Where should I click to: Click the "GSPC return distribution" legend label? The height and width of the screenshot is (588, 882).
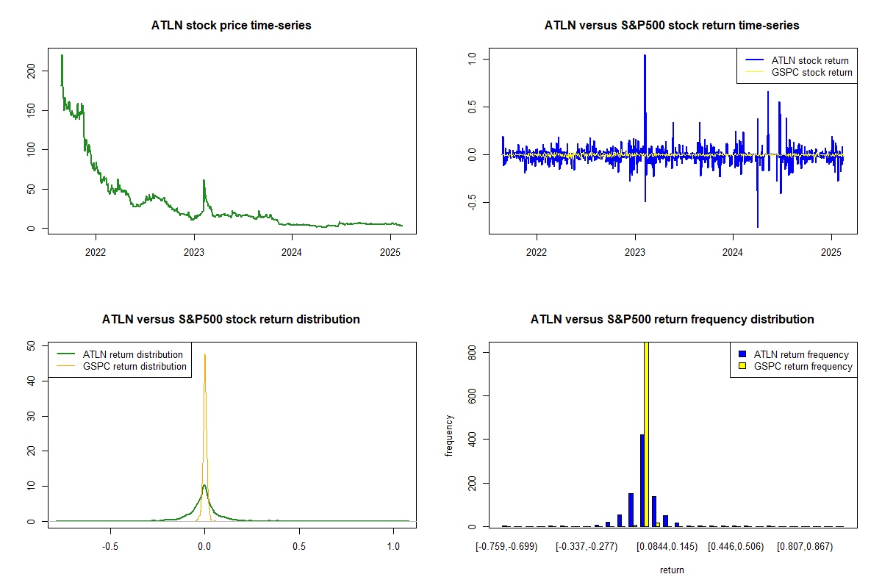[x=135, y=367]
